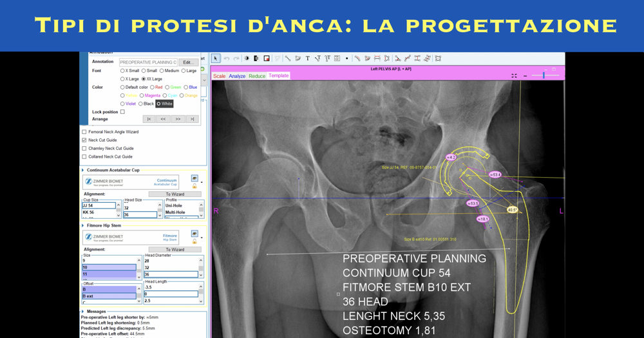Screen dimensions: 644x338
Task: Open the brightness/contrast sun tool
Action: pyautogui.click(x=247, y=59)
